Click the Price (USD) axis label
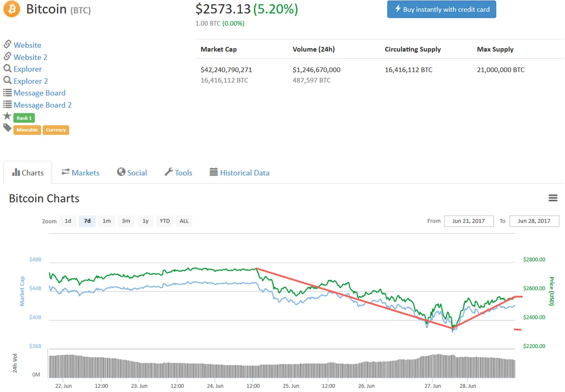Viewport: 565px width, 392px height. 551,291
